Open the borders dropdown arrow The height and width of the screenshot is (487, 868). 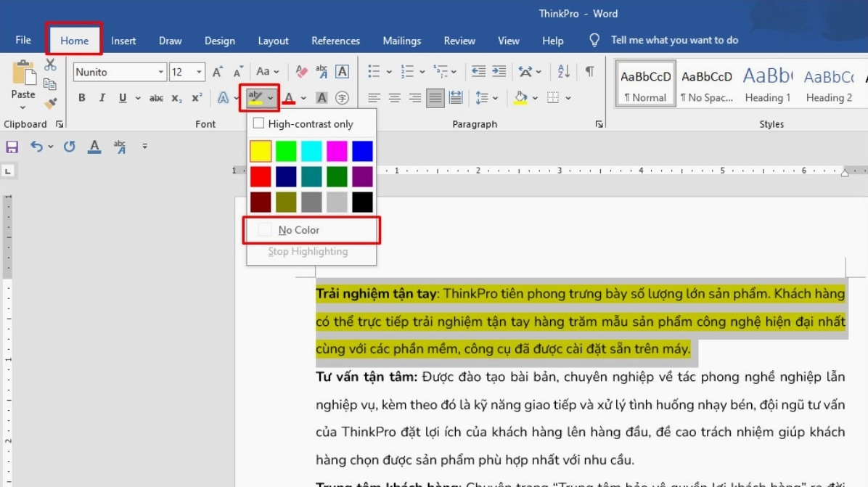coord(568,98)
